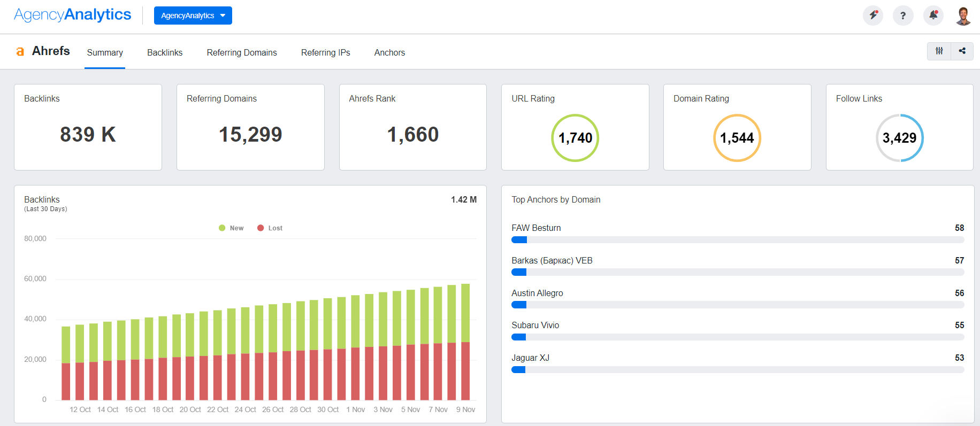Select the Referring Domains 15,299 card
Viewport: 980px width, 426px height.
coord(250,127)
